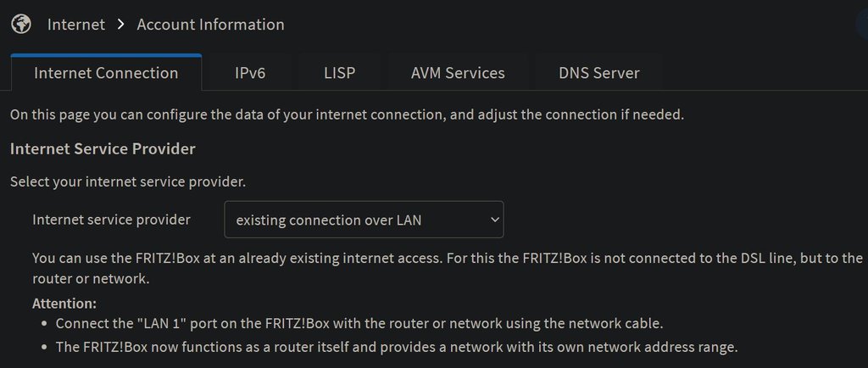Click the 'Select your internet service provider.' text
The image size is (868, 368).
click(128, 182)
